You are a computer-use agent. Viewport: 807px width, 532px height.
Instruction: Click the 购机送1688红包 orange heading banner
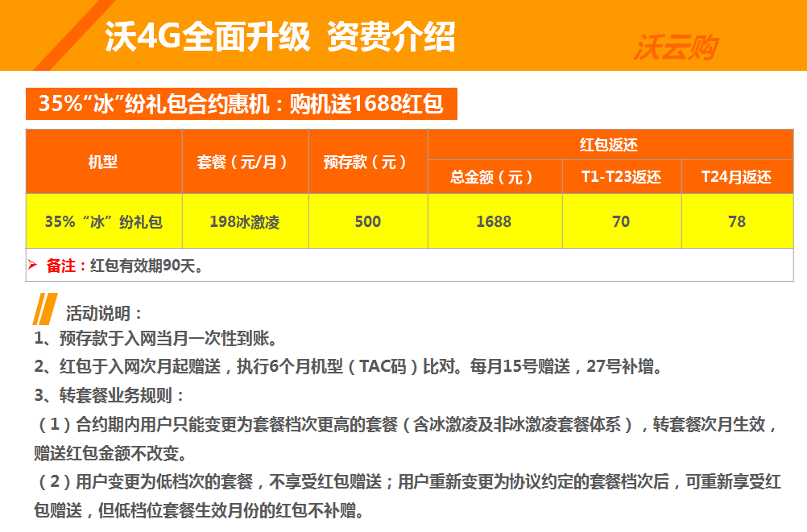point(242,104)
